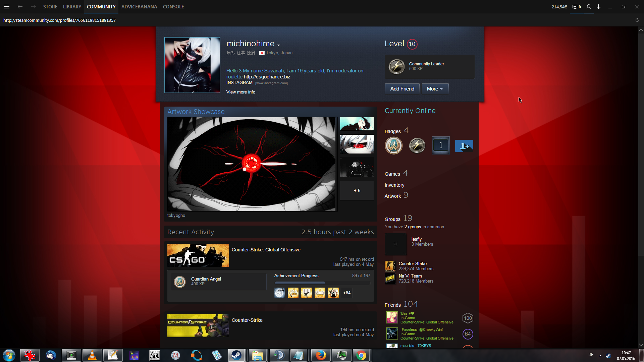Screen dimensions: 644x362
Task: Click the account profile icon
Action: (589, 7)
